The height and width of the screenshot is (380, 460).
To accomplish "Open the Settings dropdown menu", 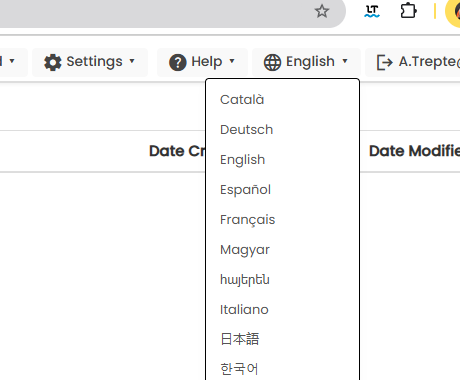I will coord(90,62).
